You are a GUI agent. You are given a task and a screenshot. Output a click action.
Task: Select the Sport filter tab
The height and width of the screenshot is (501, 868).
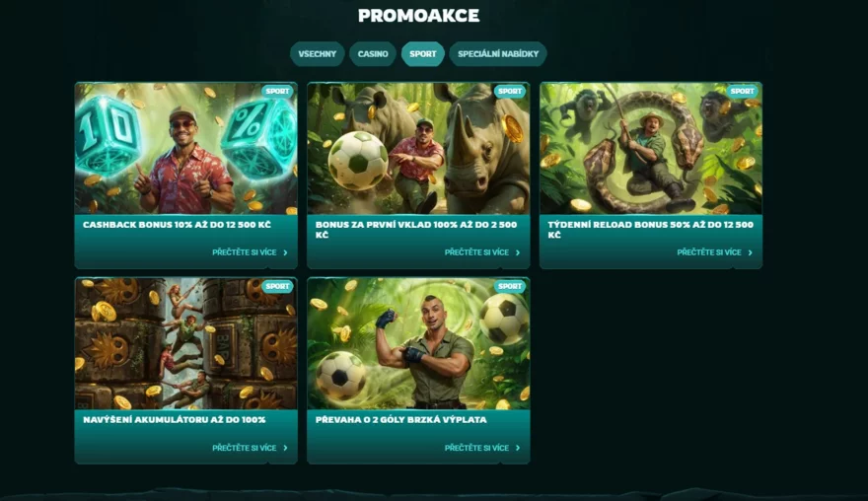click(x=423, y=54)
